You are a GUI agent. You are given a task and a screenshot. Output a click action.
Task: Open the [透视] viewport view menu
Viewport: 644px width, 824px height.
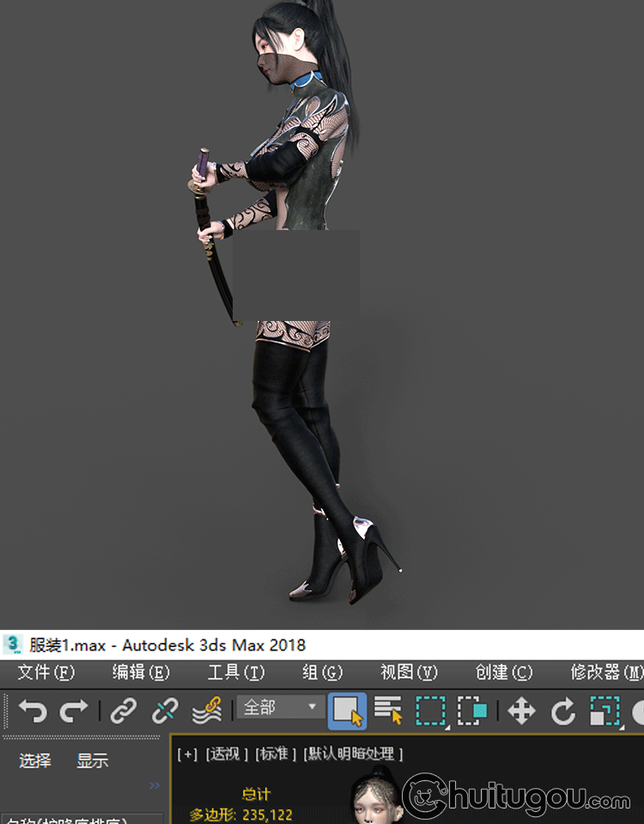[x=227, y=754]
